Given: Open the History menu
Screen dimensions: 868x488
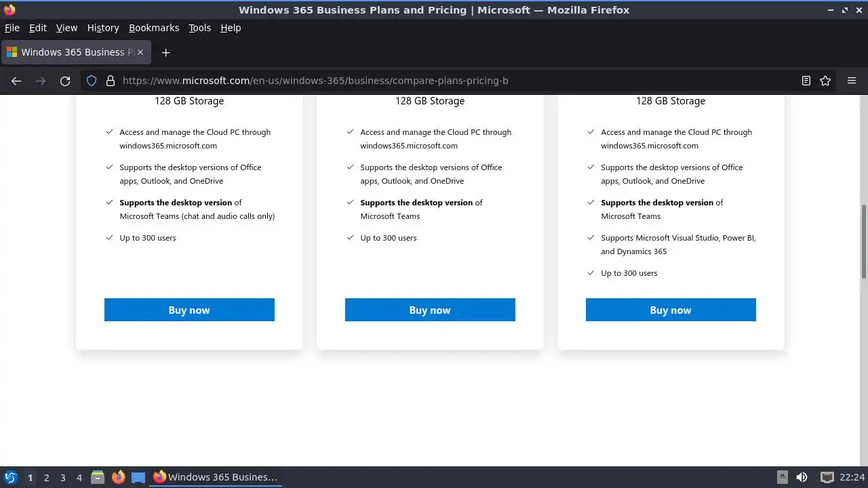Looking at the screenshot, I should pyautogui.click(x=103, y=28).
